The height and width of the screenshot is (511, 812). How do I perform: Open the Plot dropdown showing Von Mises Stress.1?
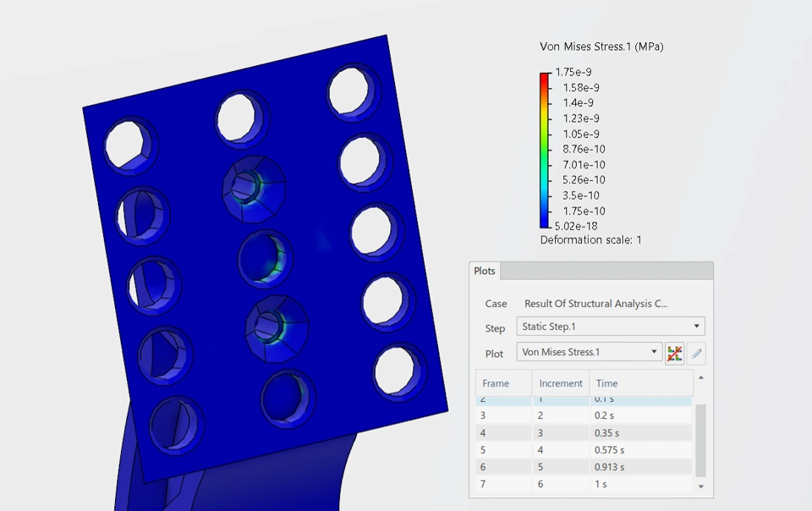pyautogui.click(x=590, y=352)
